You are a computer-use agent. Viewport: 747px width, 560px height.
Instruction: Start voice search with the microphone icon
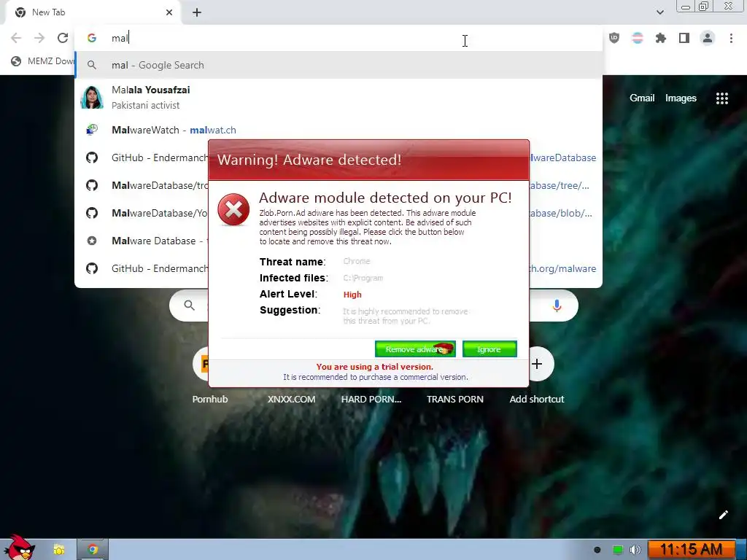[x=557, y=306]
